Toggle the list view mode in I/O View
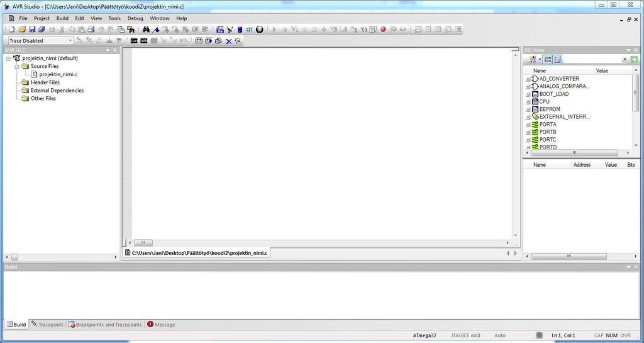The image size is (644, 343). pyautogui.click(x=557, y=60)
